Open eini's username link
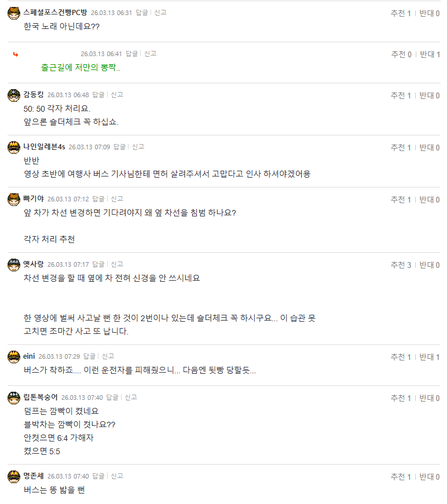Image resolution: width=447 pixels, height=504 pixels. 28,357
